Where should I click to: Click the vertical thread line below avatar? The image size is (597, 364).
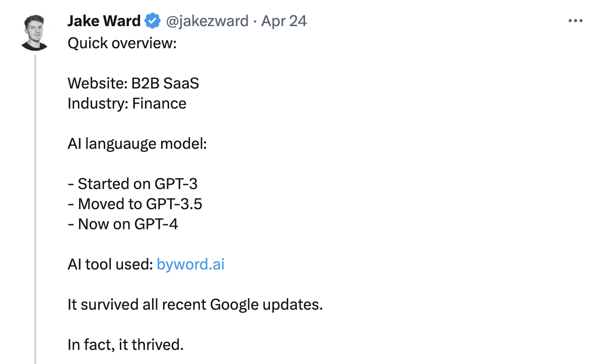coord(35,201)
